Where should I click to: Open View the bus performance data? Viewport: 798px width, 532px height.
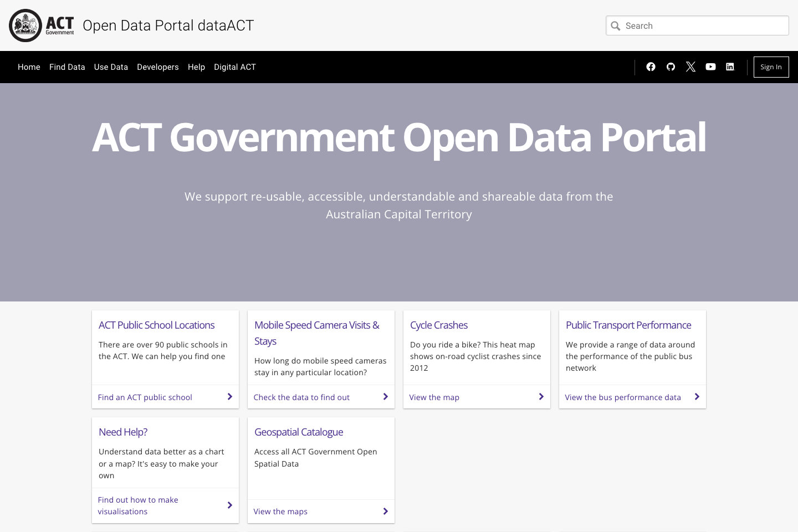[622, 397]
